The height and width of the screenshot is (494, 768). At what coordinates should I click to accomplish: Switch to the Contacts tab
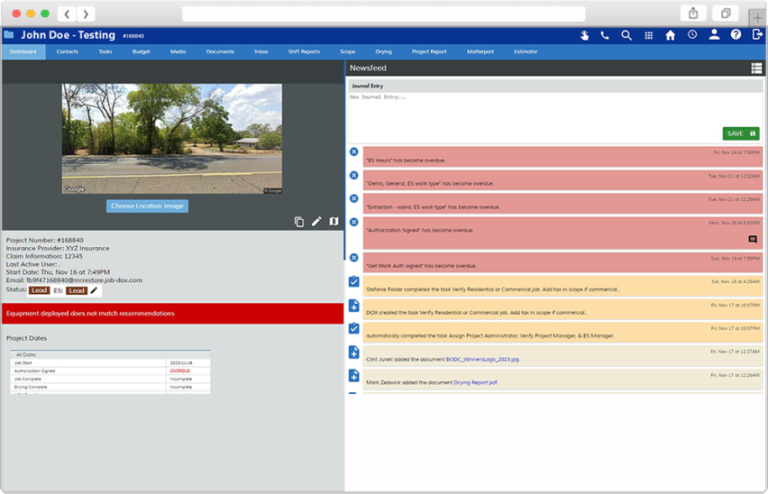(67, 51)
